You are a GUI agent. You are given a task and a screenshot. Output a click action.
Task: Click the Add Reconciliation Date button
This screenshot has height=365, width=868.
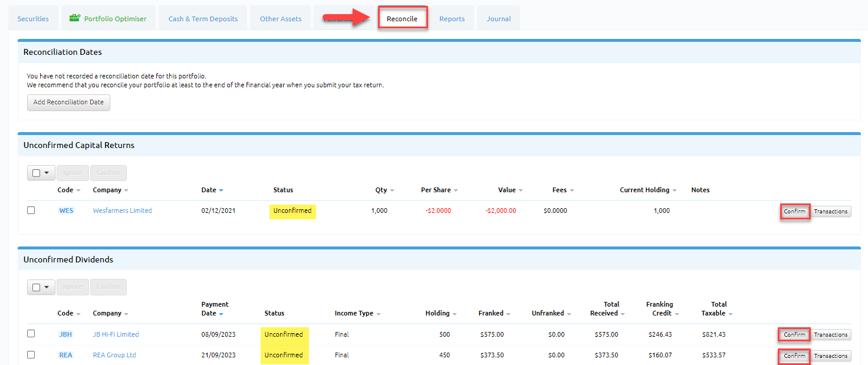[x=68, y=102]
